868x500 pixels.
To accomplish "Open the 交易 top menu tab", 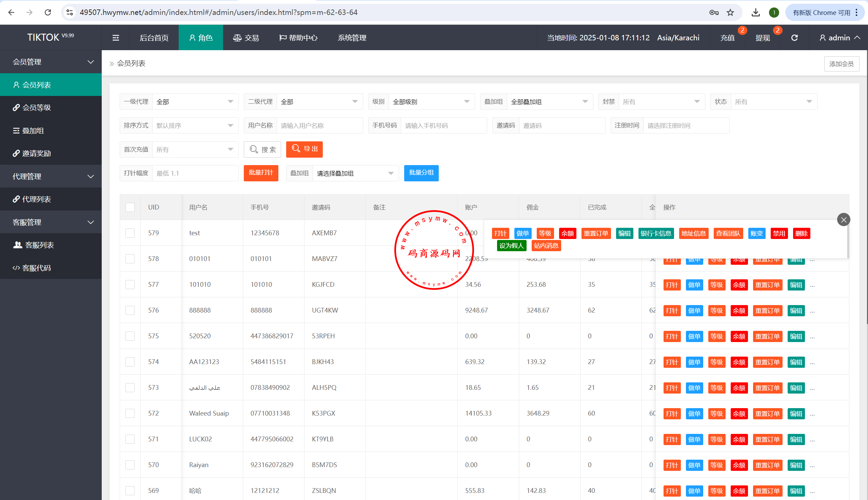I will (246, 38).
